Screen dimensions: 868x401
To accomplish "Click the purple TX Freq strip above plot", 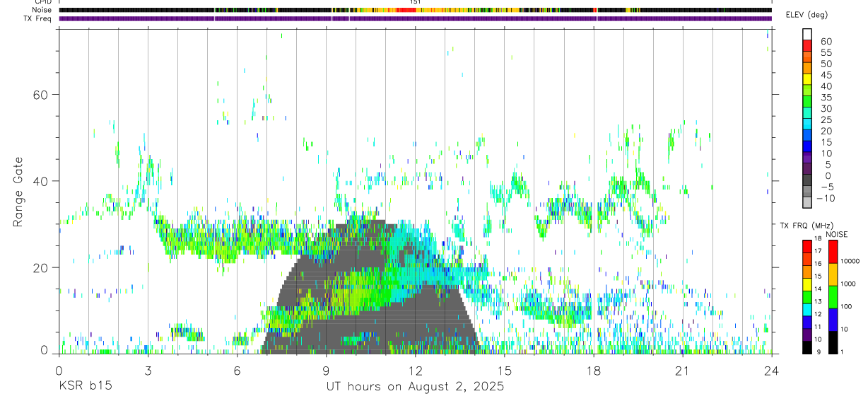I will pos(416,18).
